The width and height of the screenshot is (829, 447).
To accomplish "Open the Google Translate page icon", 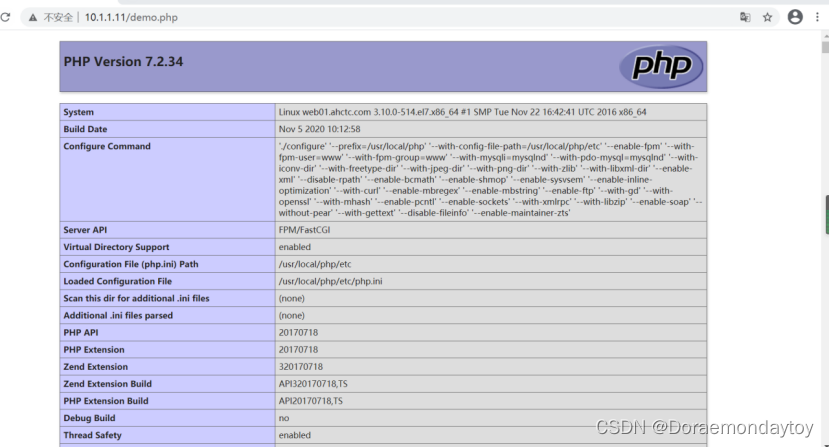I will coord(745,17).
